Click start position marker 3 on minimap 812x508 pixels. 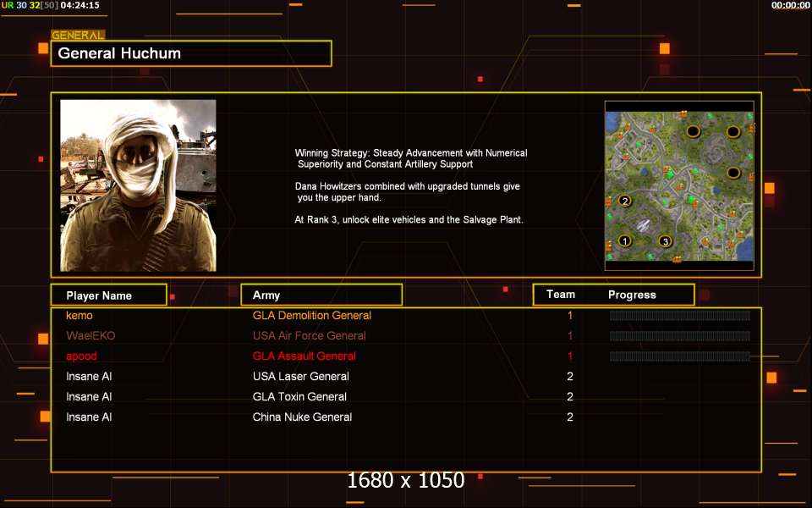pos(666,241)
